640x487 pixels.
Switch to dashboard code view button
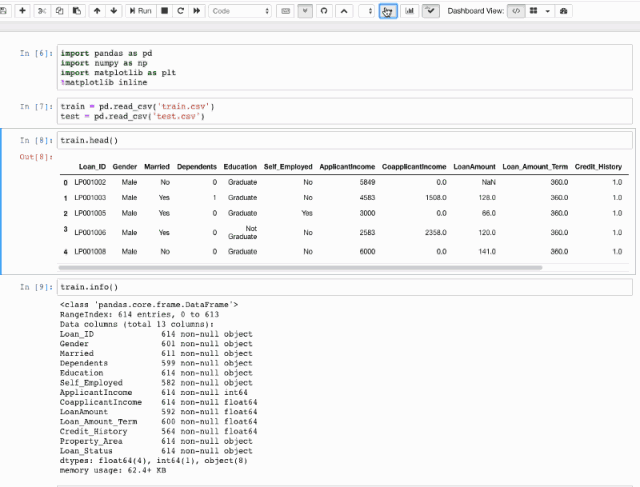pyautogui.click(x=516, y=10)
